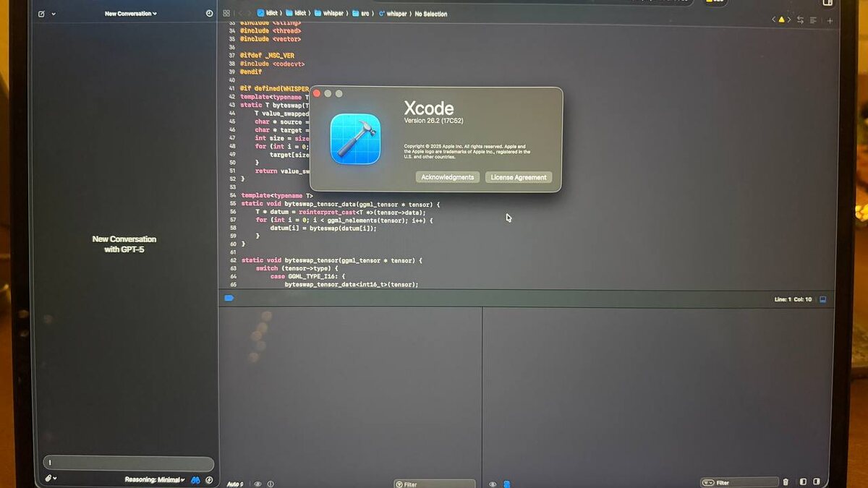Screen dimensions: 868x488
Task: Select the whisper C++ file in jump bar
Action: 393,14
